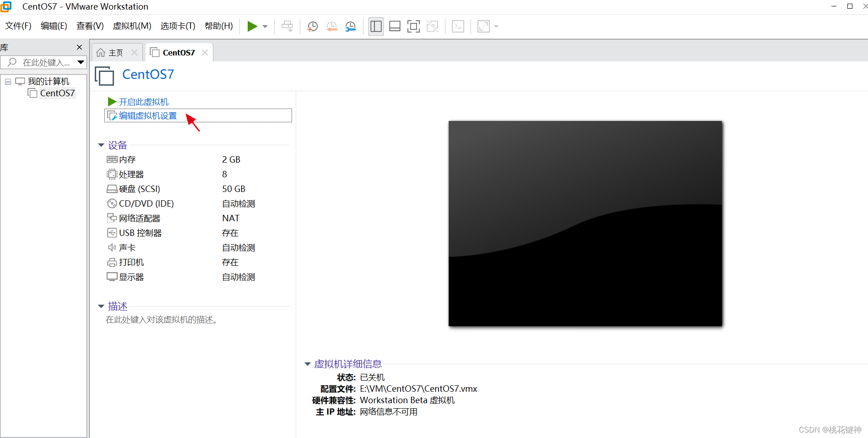
Task: Click the Workstation Beta 虚拟机 compatibility value
Action: 407,400
